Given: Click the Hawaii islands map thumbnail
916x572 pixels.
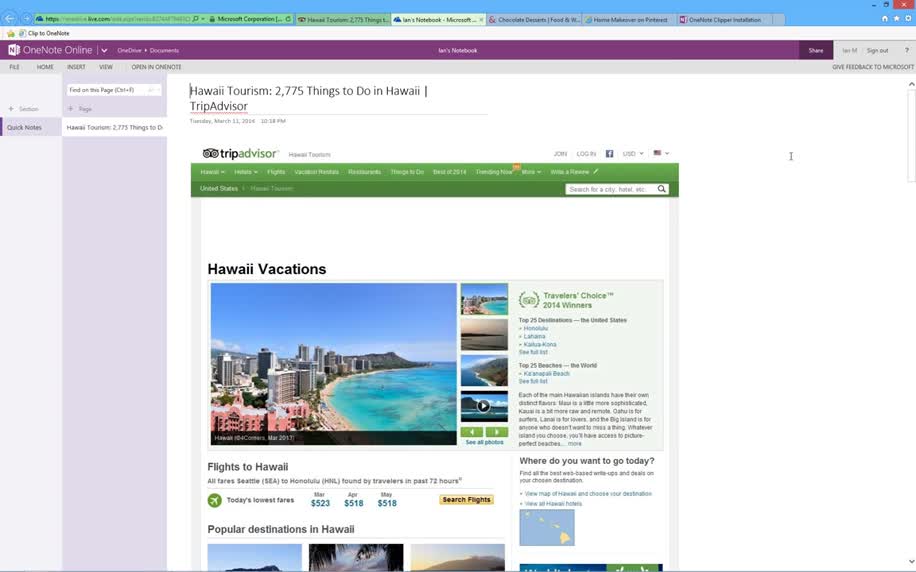Looking at the screenshot, I should point(547,528).
